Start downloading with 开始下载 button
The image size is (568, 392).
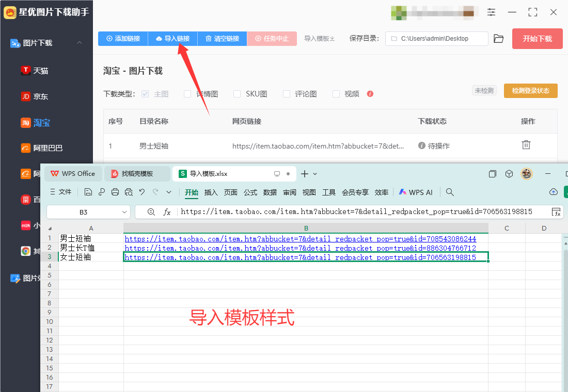click(537, 39)
